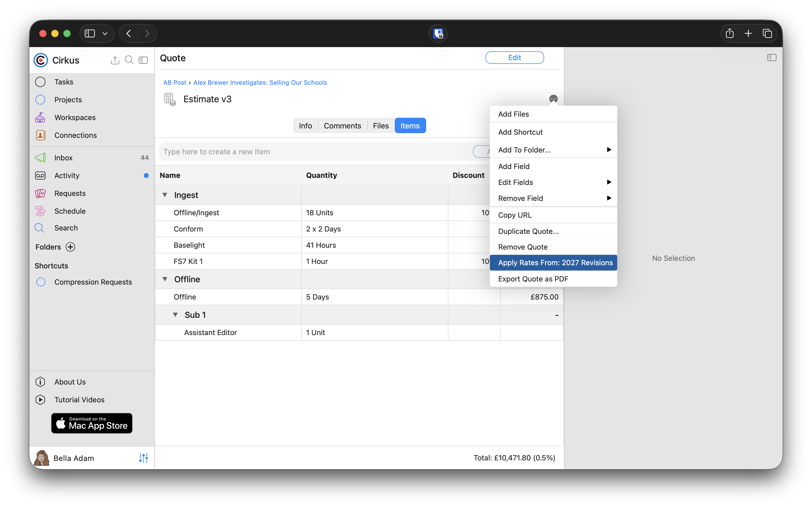Collapse the Sub 1 subgroup
812x508 pixels.
175,315
